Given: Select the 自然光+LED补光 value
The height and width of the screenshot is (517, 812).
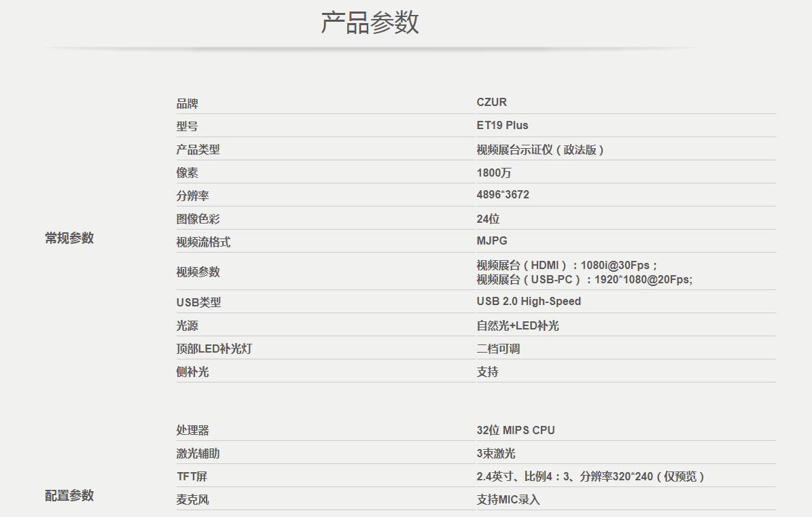Looking at the screenshot, I should [518, 325].
